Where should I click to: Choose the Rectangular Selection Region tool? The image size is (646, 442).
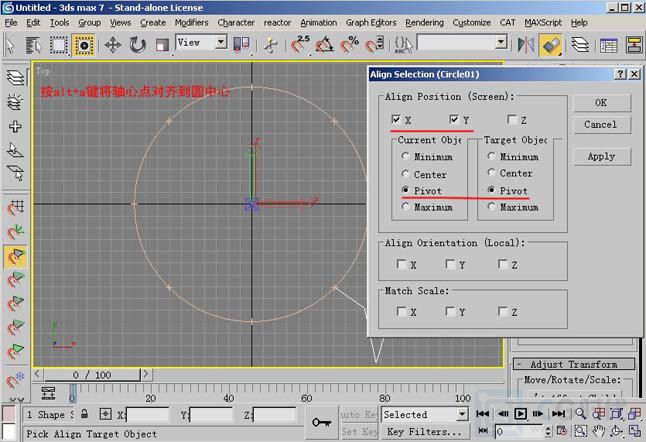pyautogui.click(x=59, y=45)
